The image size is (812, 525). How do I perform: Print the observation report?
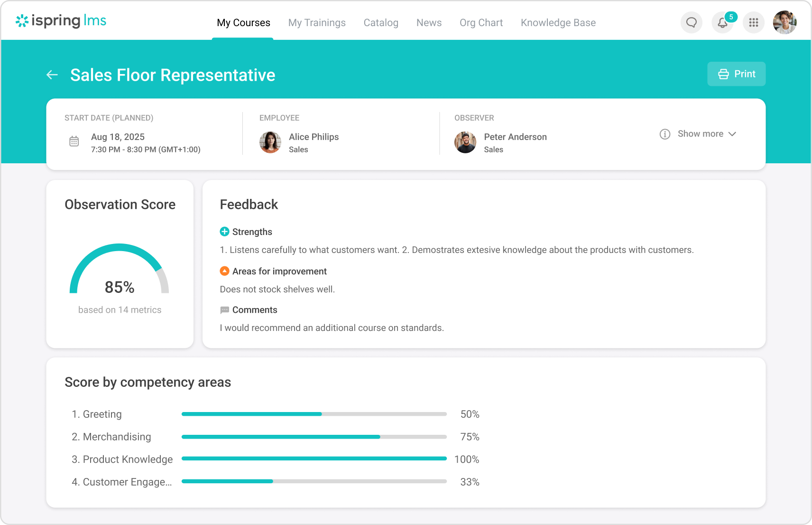tap(736, 74)
